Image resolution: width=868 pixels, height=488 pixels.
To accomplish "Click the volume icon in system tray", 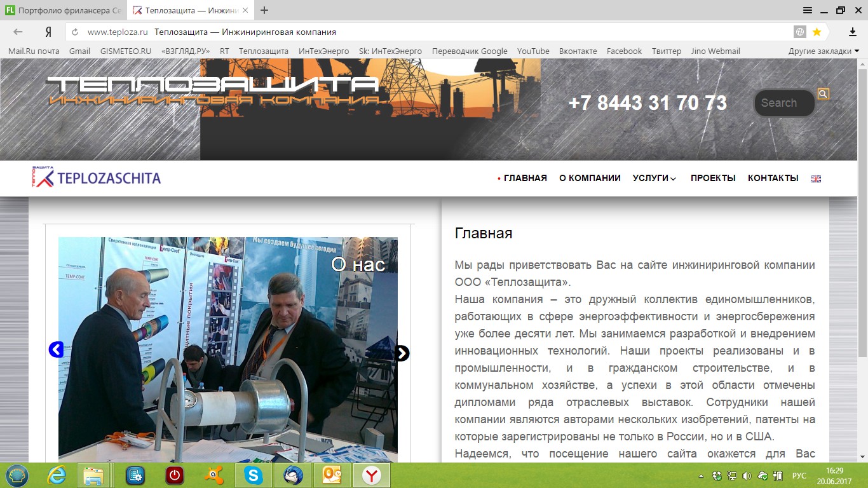I will 747,476.
